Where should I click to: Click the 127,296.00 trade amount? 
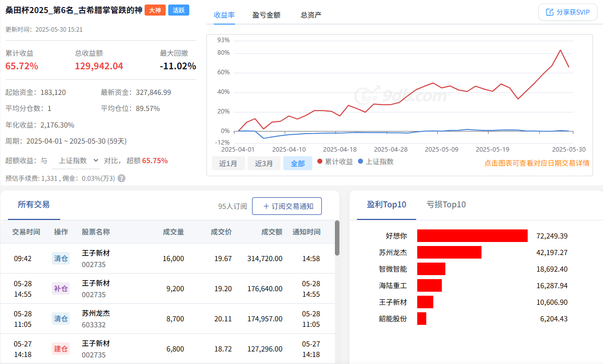tap(265, 349)
